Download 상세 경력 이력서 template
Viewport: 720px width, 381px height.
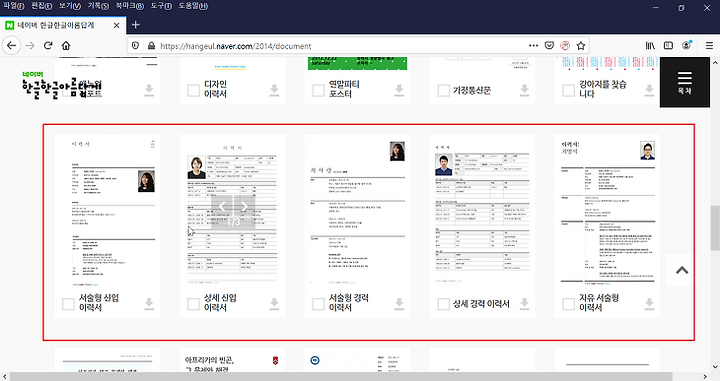click(524, 303)
